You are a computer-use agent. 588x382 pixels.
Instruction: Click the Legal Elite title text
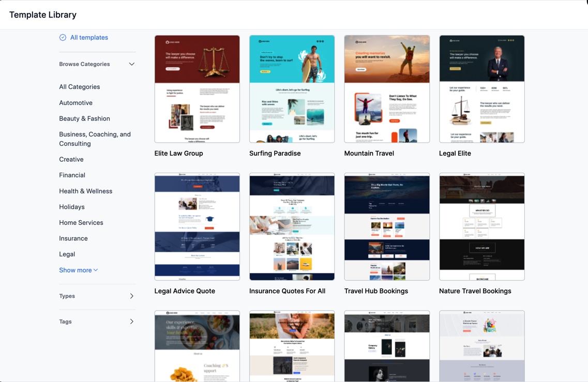click(455, 154)
